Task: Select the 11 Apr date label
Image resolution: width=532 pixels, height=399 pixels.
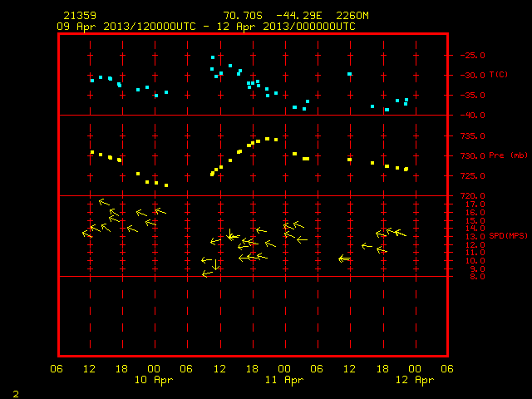Action: tap(284, 380)
